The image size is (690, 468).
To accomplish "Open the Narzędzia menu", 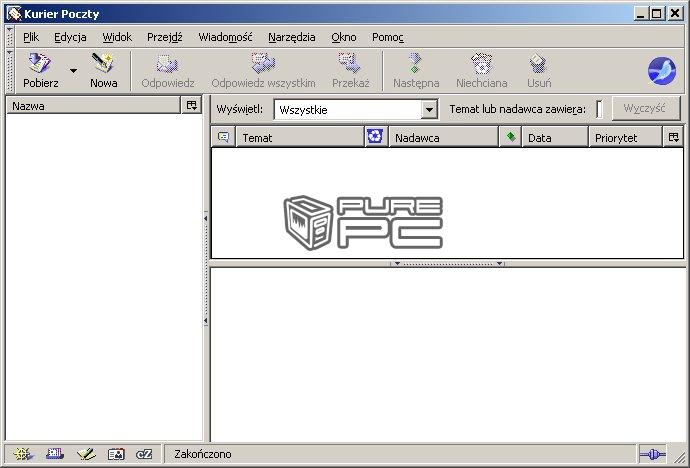I will (x=292, y=37).
